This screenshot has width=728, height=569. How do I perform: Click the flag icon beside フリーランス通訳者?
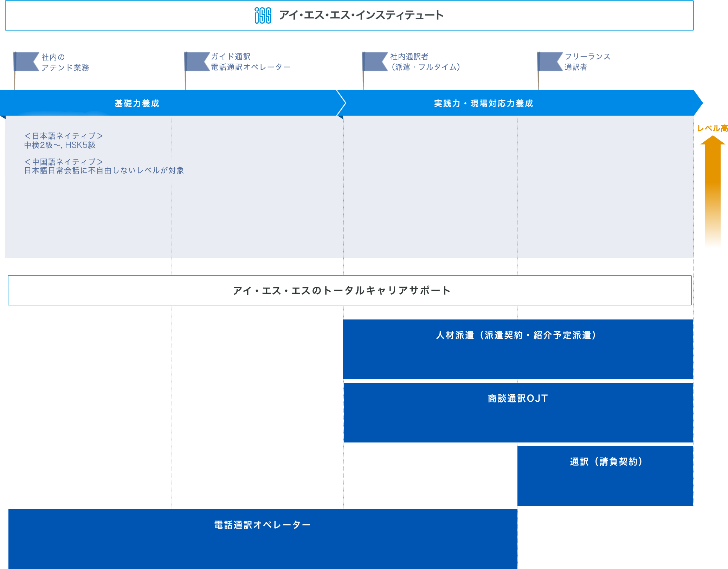tap(550, 70)
